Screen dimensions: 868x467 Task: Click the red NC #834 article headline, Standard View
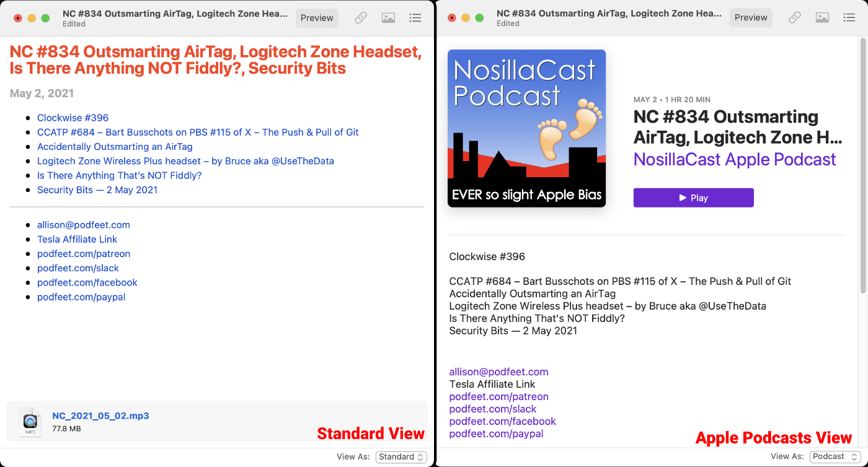click(x=216, y=60)
